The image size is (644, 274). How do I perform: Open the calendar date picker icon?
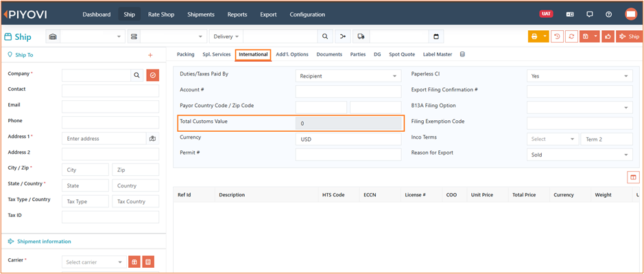pos(436,36)
